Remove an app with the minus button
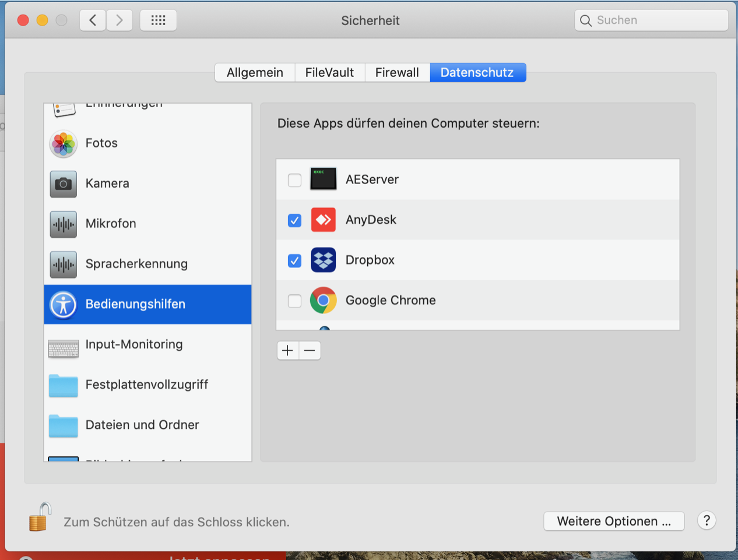This screenshot has width=738, height=560. tap(310, 350)
